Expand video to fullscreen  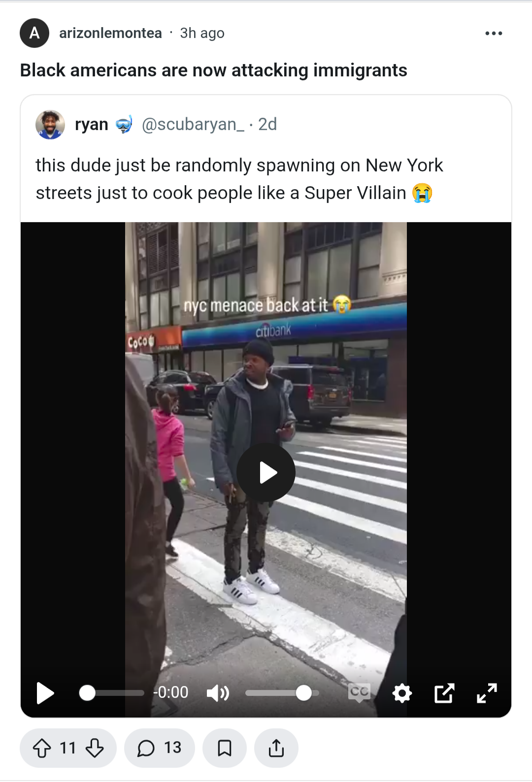pyautogui.click(x=487, y=693)
